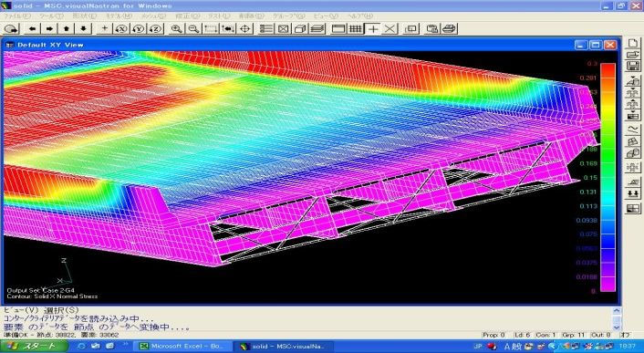Print using the printer icon in toolbar
This screenshot has width=644, height=353.
pyautogui.click(x=450, y=29)
